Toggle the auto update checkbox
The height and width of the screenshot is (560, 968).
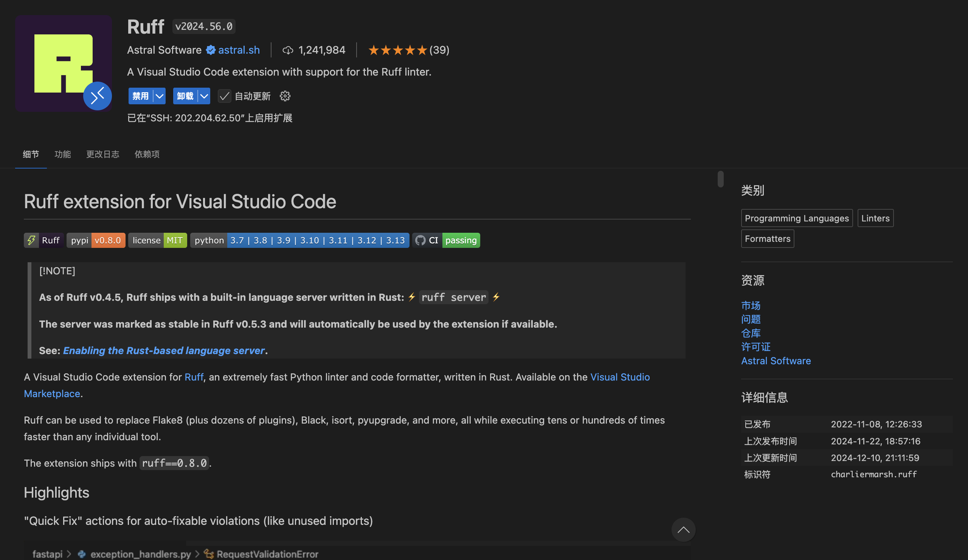click(x=224, y=96)
